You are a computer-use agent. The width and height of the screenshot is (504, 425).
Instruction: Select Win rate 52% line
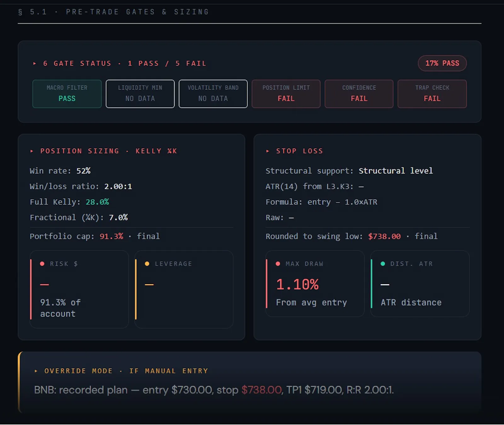click(60, 171)
